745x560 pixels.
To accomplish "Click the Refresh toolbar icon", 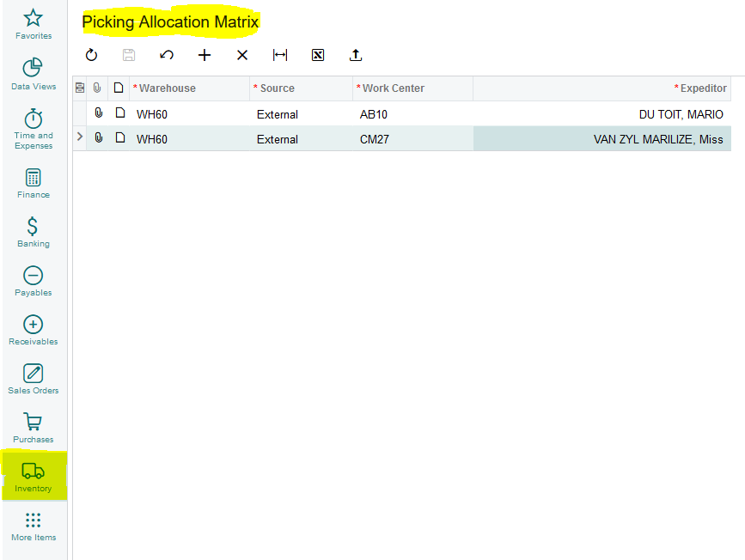I will click(x=92, y=55).
